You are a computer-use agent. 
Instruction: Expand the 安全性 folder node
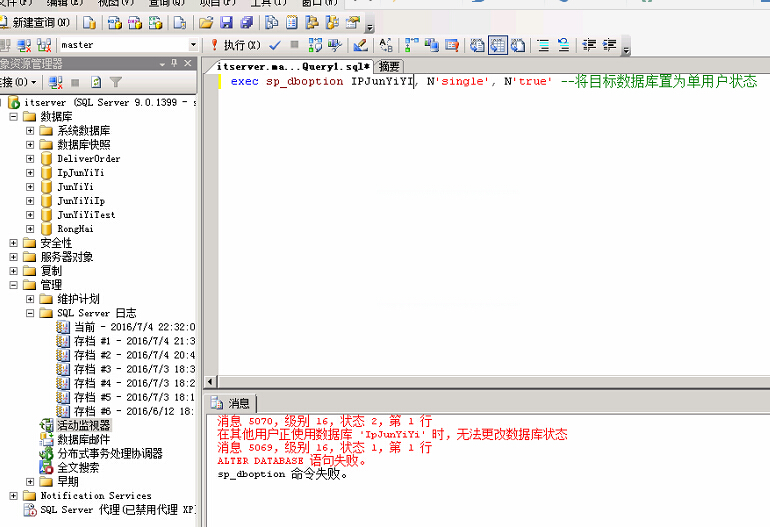13,243
